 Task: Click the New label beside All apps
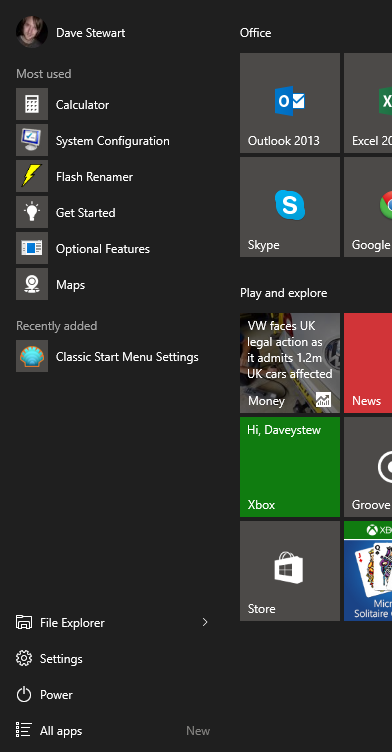click(x=198, y=731)
